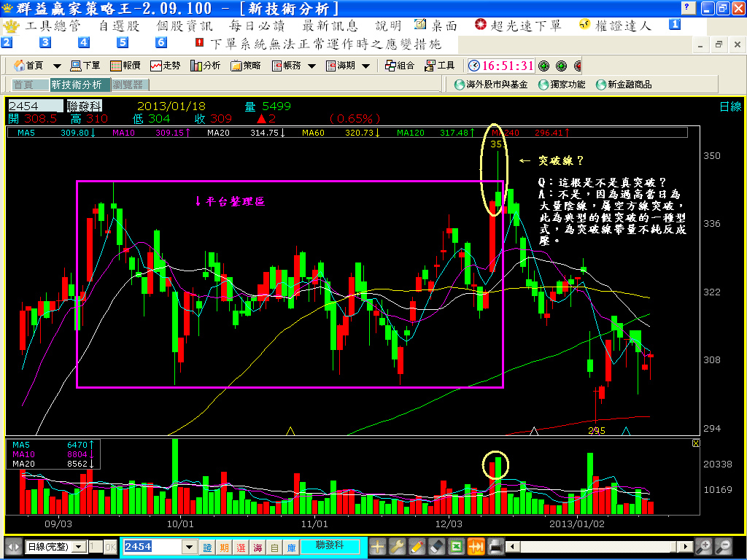Click the crosshair plus tool icon

click(377, 547)
